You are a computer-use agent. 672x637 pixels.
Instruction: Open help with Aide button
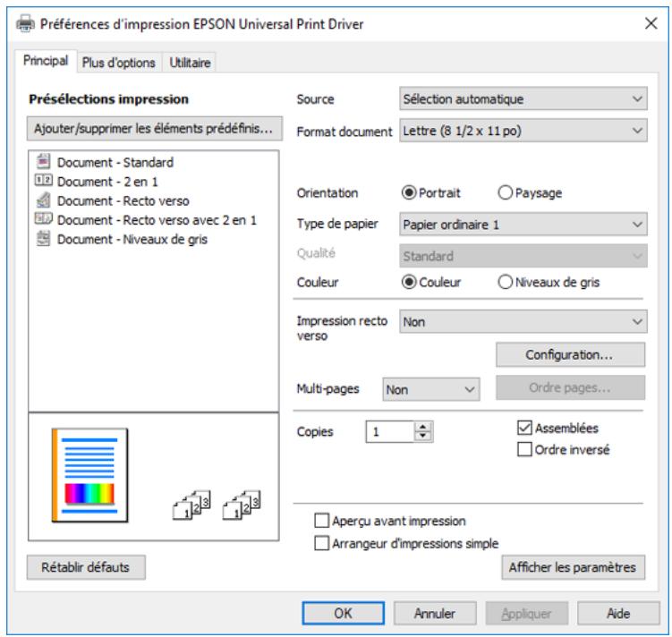tap(618, 613)
